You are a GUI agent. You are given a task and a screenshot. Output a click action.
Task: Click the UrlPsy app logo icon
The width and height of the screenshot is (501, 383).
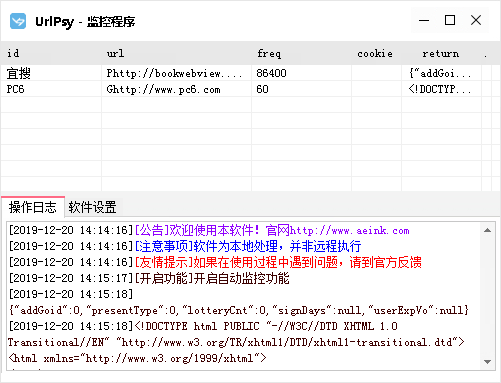(18, 21)
